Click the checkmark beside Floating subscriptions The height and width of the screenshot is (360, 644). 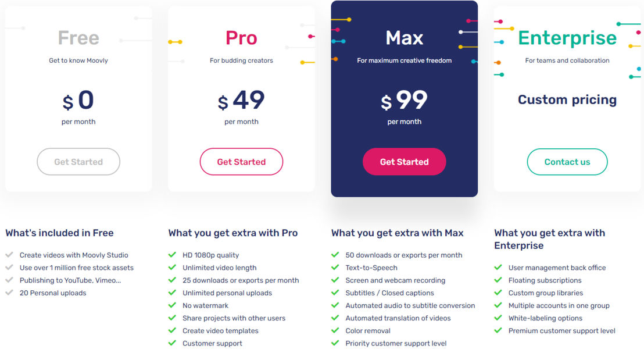(x=498, y=280)
